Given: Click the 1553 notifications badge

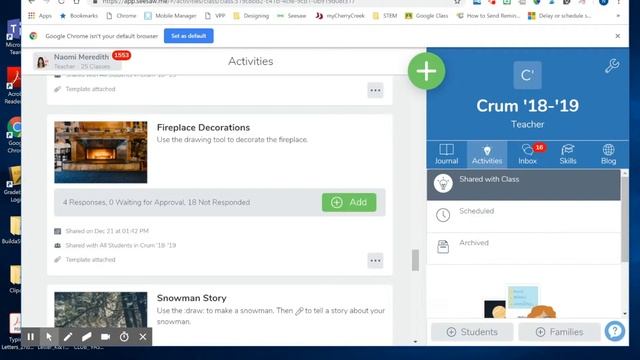Looking at the screenshot, I should [121, 55].
